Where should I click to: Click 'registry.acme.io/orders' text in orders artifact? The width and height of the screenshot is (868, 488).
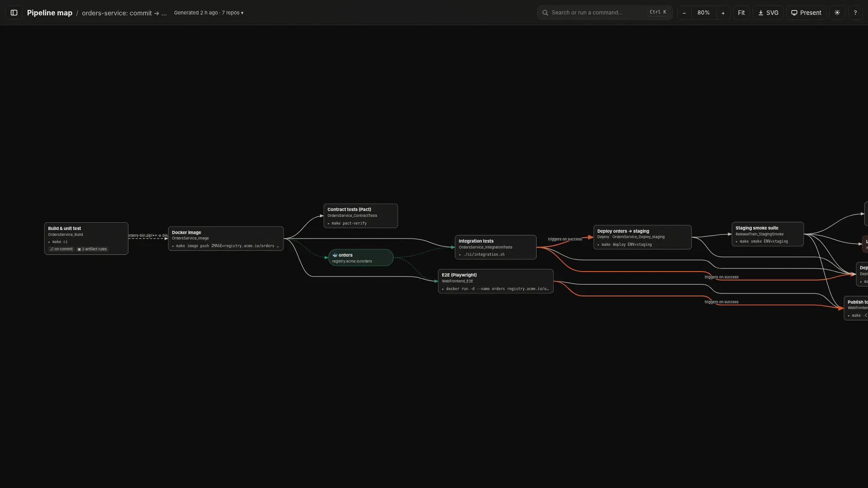pos(352,261)
